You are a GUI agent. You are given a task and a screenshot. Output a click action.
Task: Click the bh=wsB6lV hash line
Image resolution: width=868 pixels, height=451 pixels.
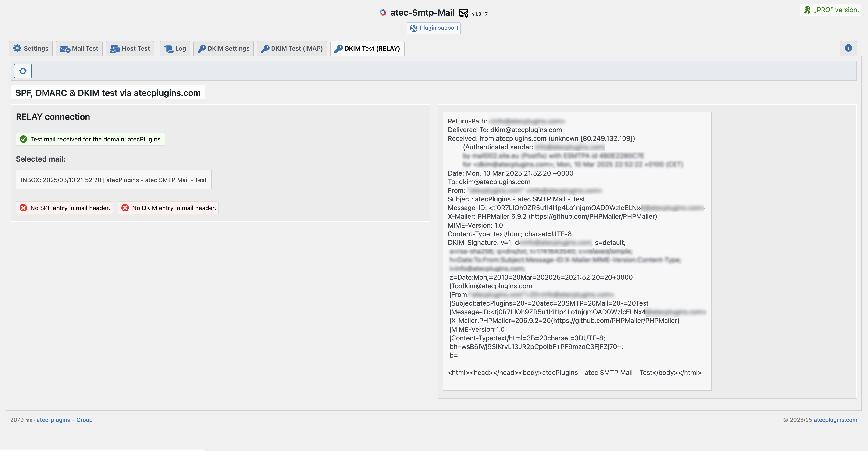pos(536,347)
